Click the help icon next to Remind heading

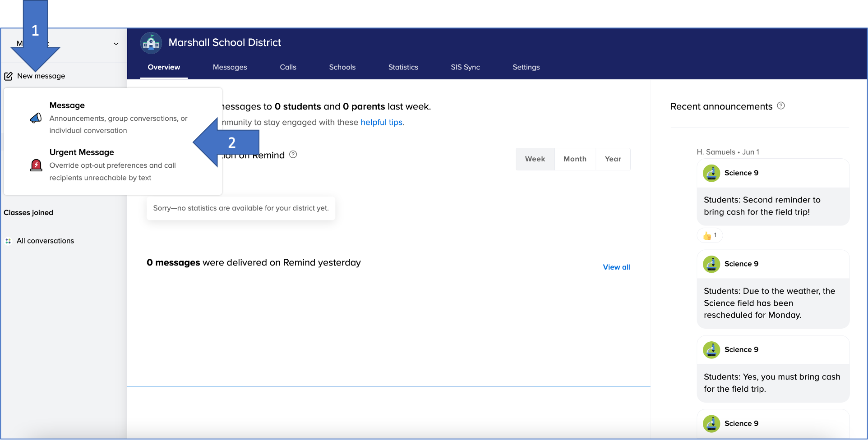[293, 155]
